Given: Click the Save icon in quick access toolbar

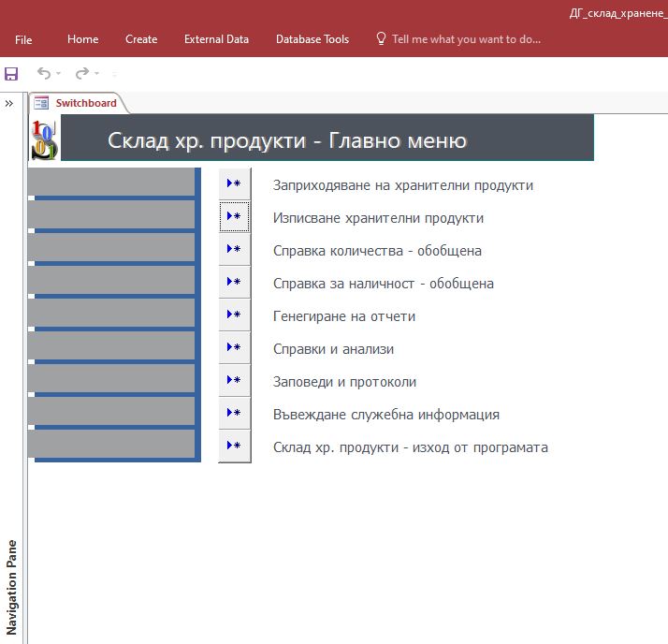Looking at the screenshot, I should (11, 74).
